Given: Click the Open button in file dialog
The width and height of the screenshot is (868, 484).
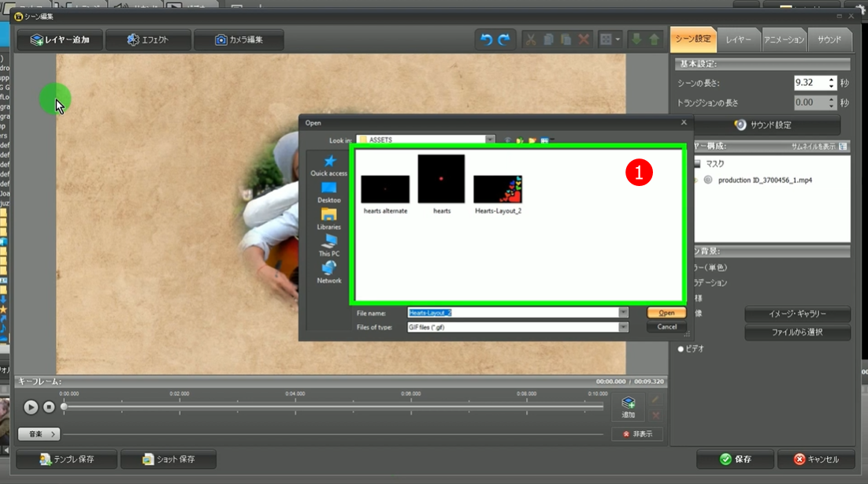Looking at the screenshot, I should tap(666, 313).
